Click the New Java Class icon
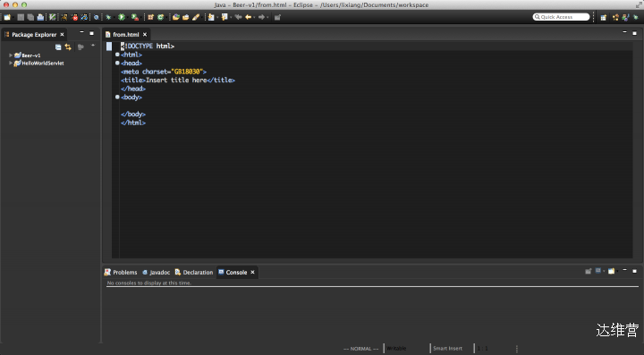The height and width of the screenshot is (355, 644). 161,17
